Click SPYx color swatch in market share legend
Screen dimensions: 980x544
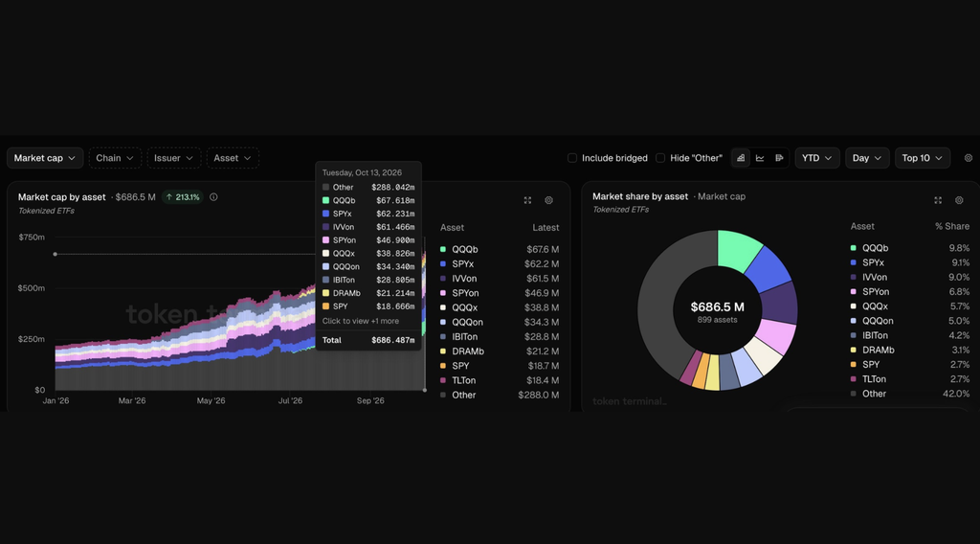coord(853,262)
